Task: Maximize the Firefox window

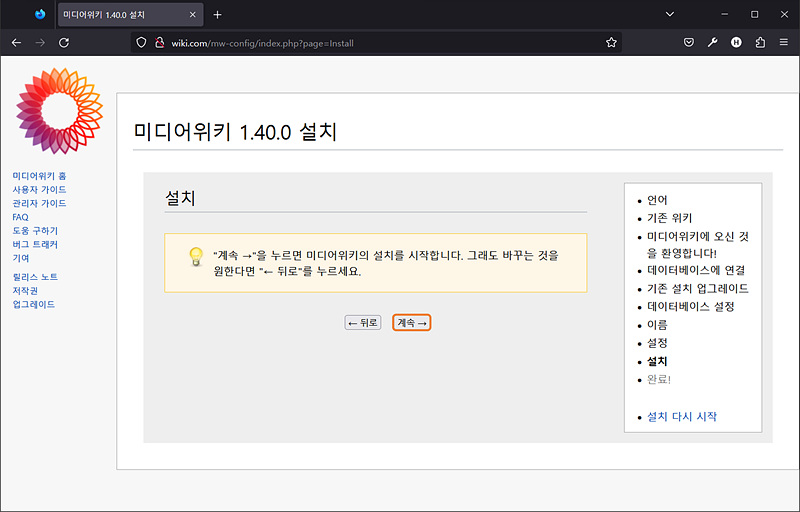Action: (755, 14)
